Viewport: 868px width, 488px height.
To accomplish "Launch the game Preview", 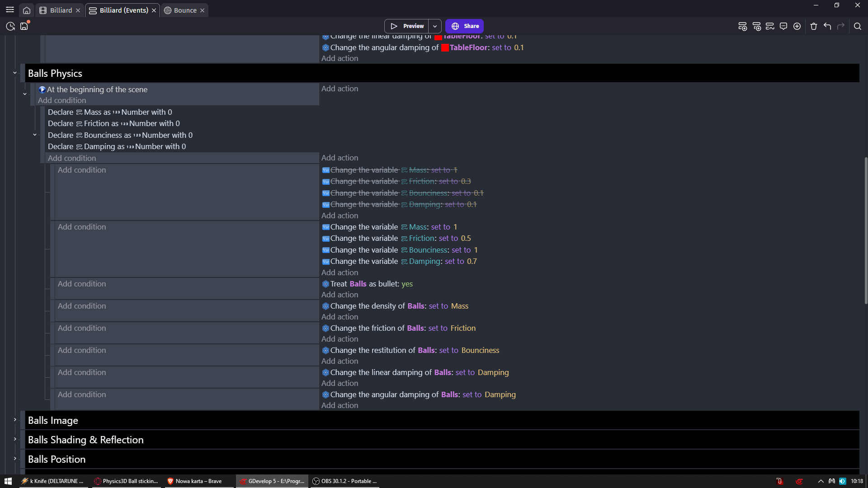I will (407, 26).
